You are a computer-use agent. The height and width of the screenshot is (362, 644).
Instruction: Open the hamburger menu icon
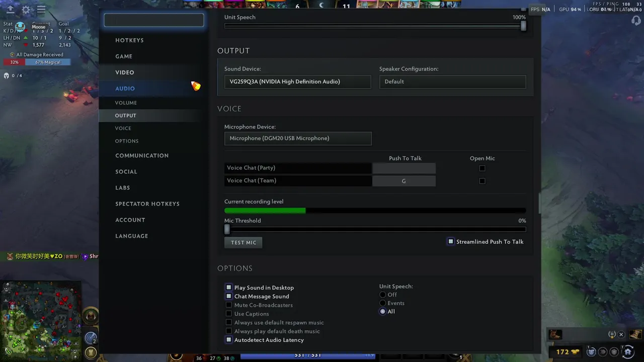coord(41,10)
